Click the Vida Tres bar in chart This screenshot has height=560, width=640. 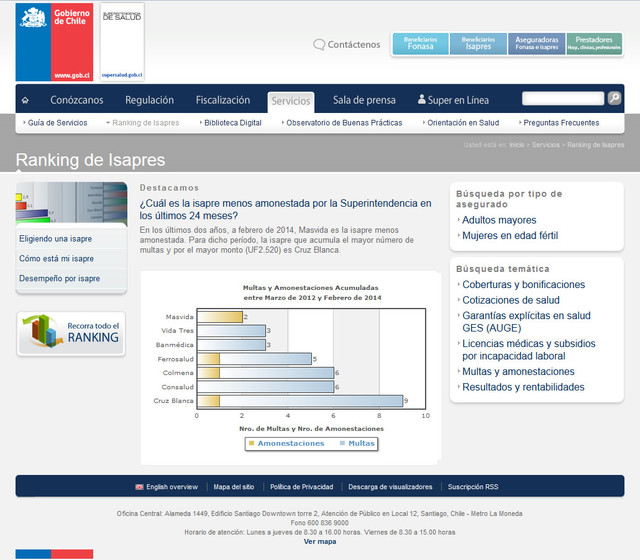click(231, 331)
